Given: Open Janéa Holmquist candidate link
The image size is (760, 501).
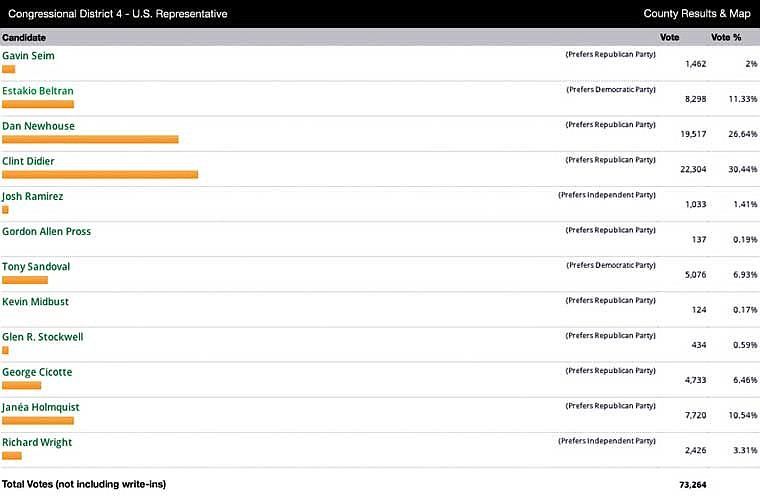Looking at the screenshot, I should pos(41,407).
